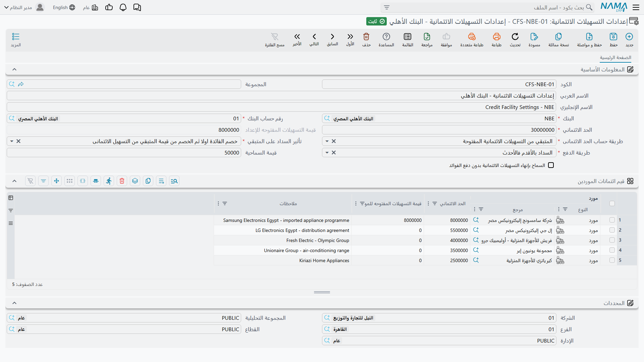Check the Fresh Electric row checkbox
644x362 pixels.
click(x=612, y=240)
